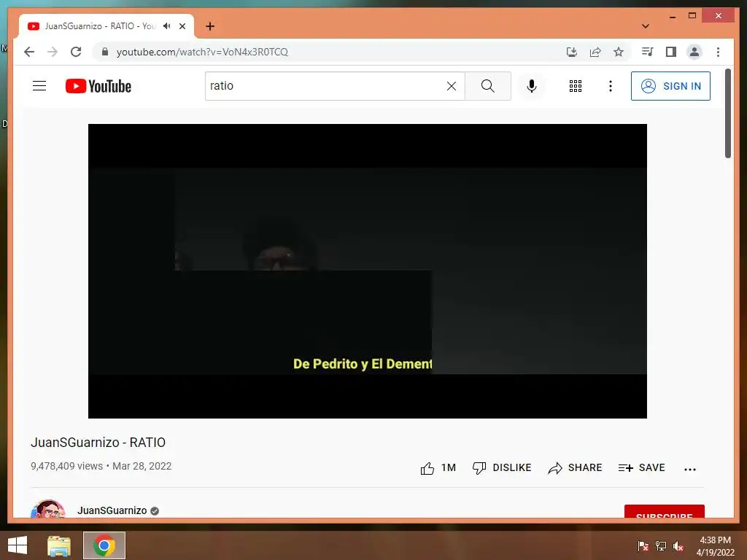Open more actions ellipsis below video
The height and width of the screenshot is (560, 747).
pos(690,469)
